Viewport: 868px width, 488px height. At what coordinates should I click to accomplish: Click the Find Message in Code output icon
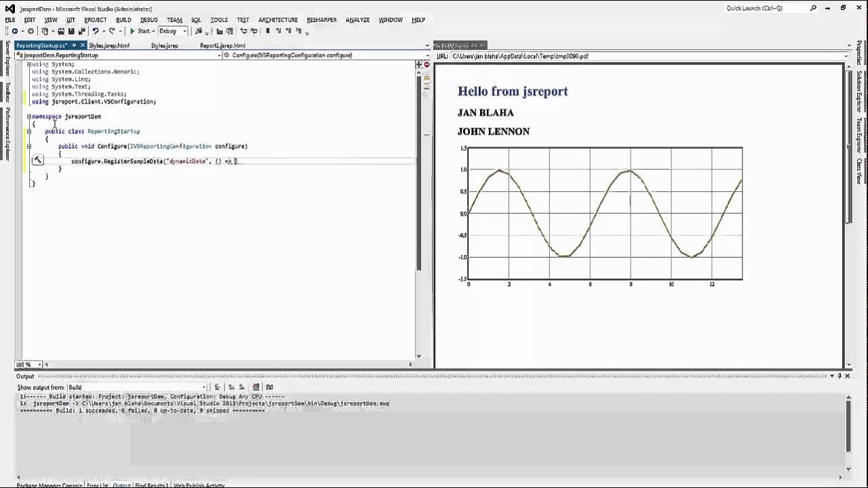(x=218, y=387)
